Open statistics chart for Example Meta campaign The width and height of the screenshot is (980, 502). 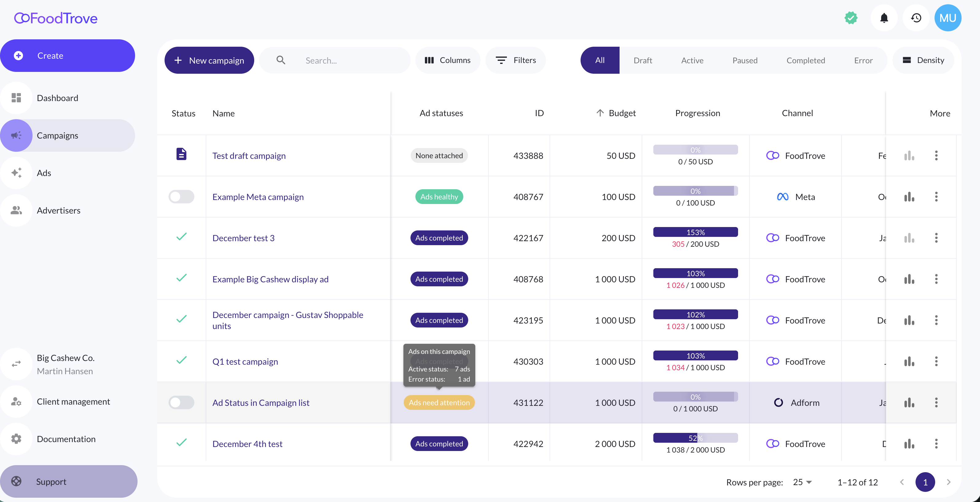(x=909, y=197)
